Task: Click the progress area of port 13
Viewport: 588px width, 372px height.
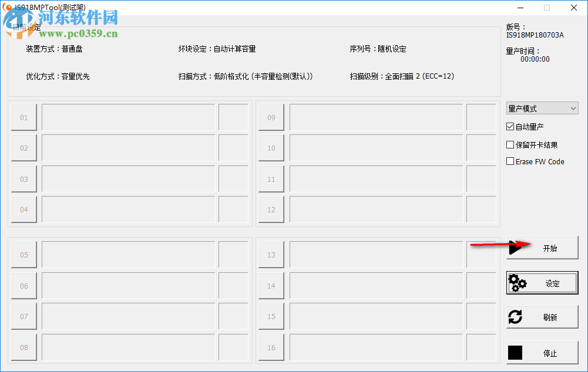Action: (x=374, y=254)
